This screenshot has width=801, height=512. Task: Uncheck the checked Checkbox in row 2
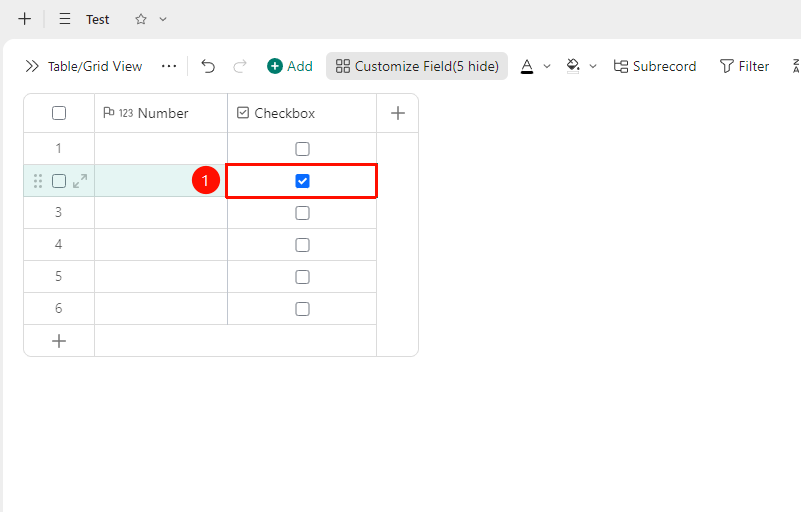point(302,181)
